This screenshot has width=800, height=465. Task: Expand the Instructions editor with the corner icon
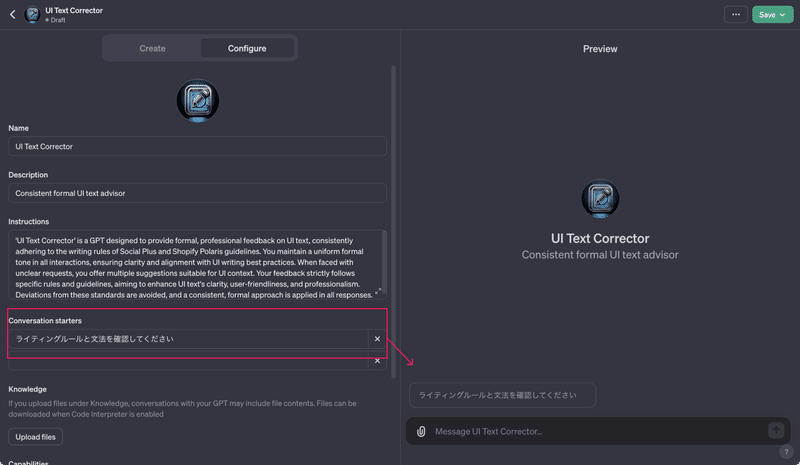[x=378, y=291]
